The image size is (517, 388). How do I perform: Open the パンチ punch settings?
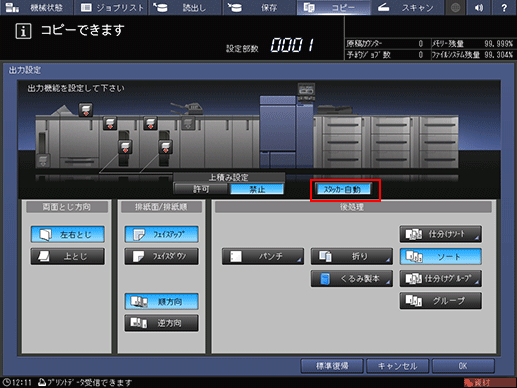263,256
